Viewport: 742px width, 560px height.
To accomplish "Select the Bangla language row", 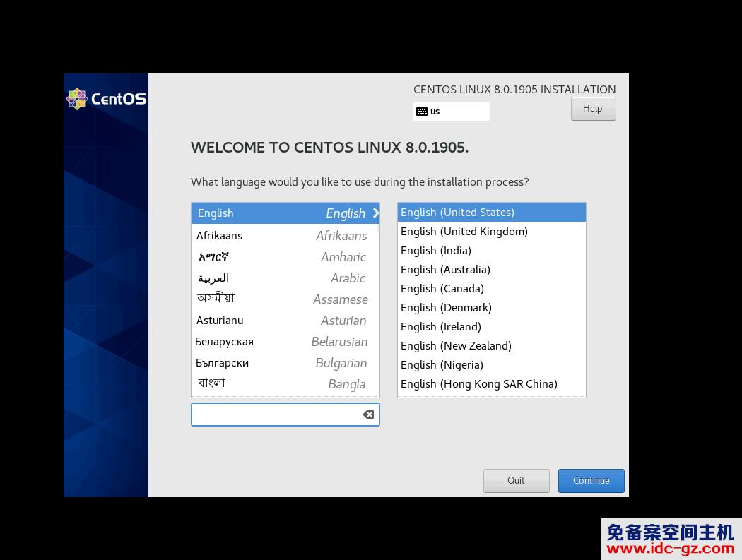I will click(285, 384).
